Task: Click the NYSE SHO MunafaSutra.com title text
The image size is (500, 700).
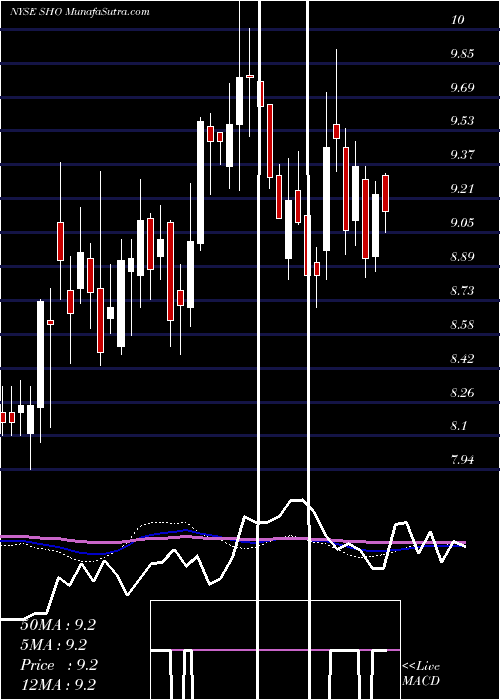Action: point(79,12)
